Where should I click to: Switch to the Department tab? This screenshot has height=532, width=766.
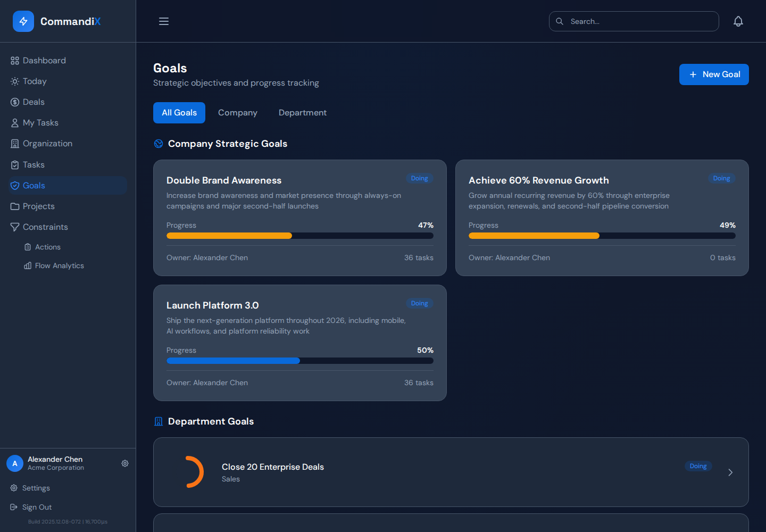click(303, 113)
